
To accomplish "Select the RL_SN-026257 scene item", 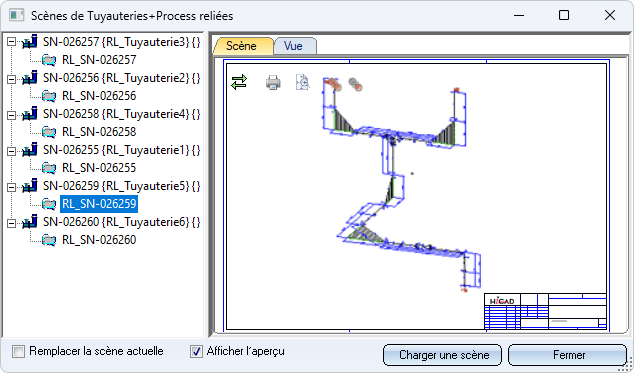I will click(x=99, y=60).
